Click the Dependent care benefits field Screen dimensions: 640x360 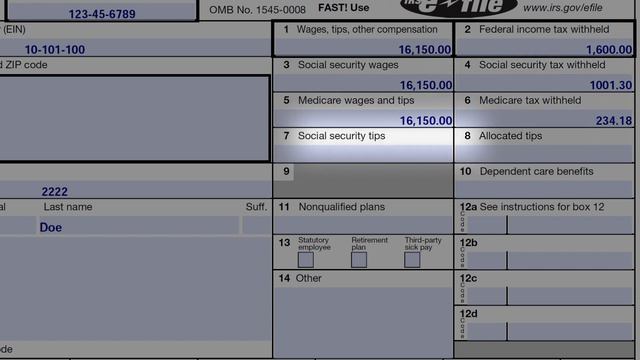pos(544,189)
